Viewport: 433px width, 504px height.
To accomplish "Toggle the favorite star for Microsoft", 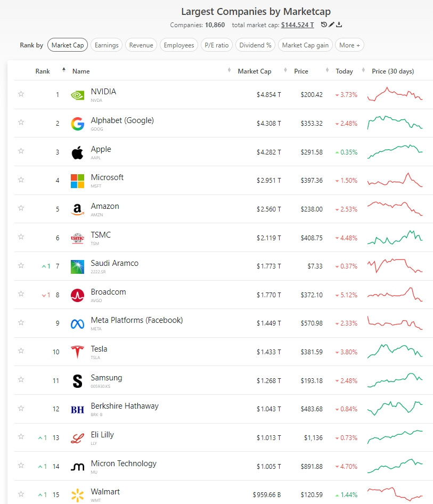I will [21, 180].
